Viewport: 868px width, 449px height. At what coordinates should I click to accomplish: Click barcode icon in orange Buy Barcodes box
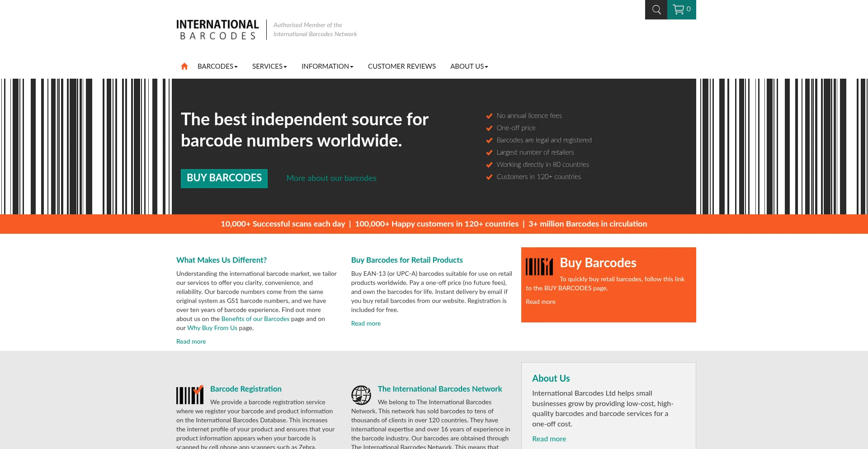pyautogui.click(x=539, y=266)
